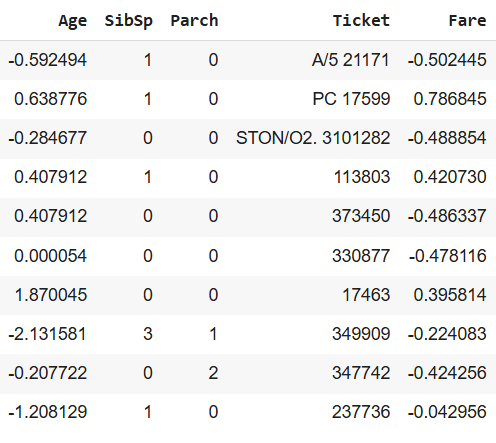Viewport: 496px width, 443px height.
Task: Click SibSp value 3 in ticket 349909 row
Action: click(148, 334)
